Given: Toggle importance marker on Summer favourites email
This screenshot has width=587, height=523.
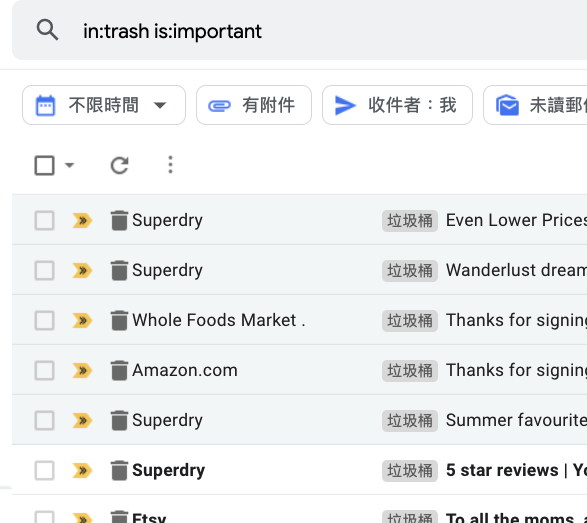Looking at the screenshot, I should [82, 420].
